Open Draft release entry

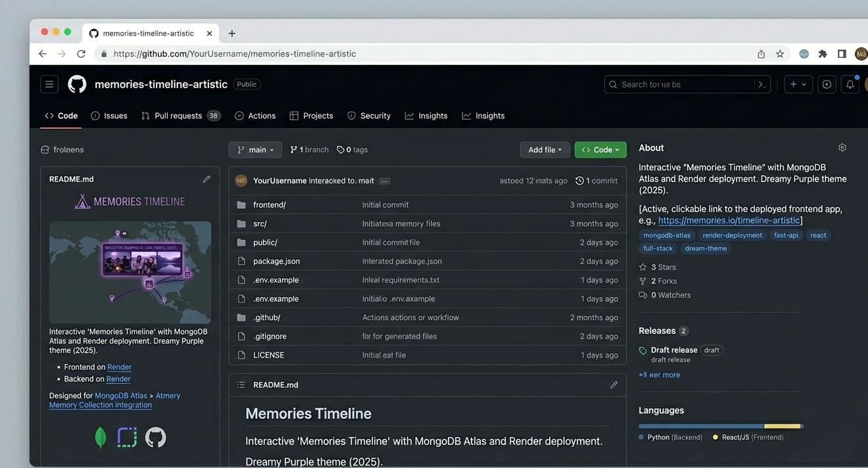(x=674, y=350)
